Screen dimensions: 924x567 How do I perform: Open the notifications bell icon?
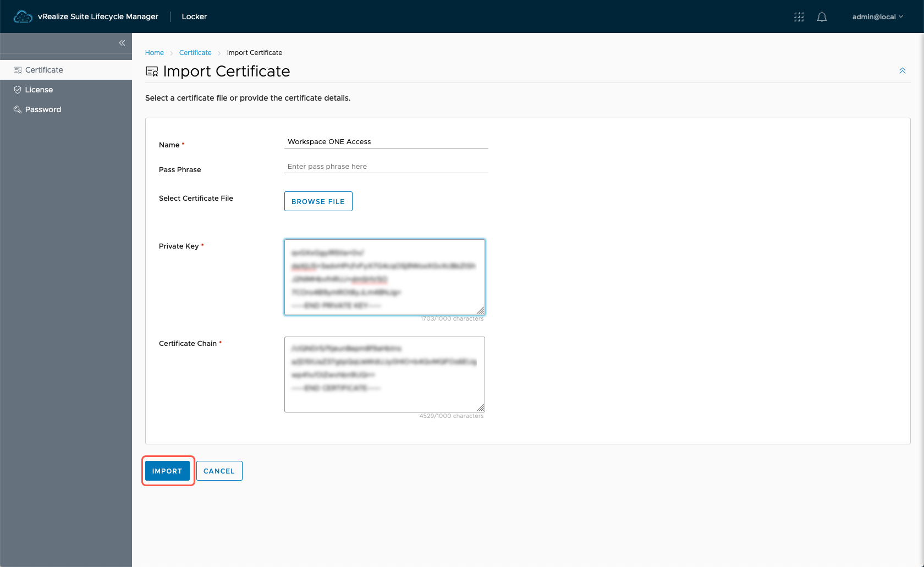click(822, 17)
